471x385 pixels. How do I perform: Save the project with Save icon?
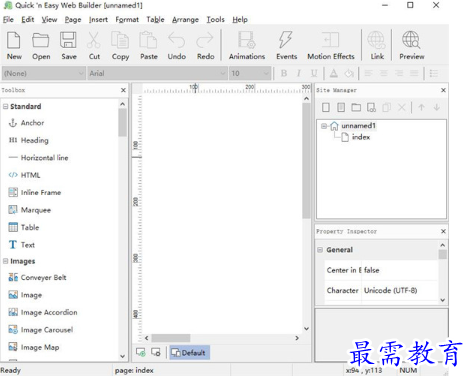pos(69,46)
